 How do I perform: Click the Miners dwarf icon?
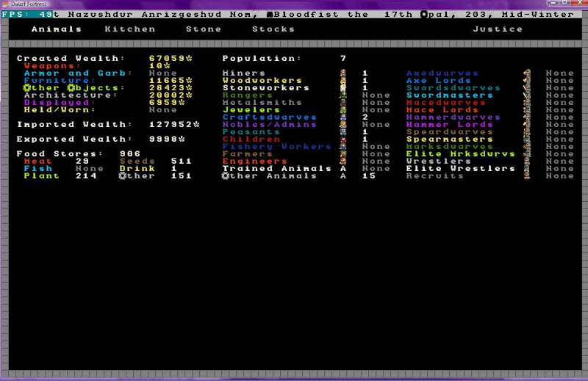(343, 73)
